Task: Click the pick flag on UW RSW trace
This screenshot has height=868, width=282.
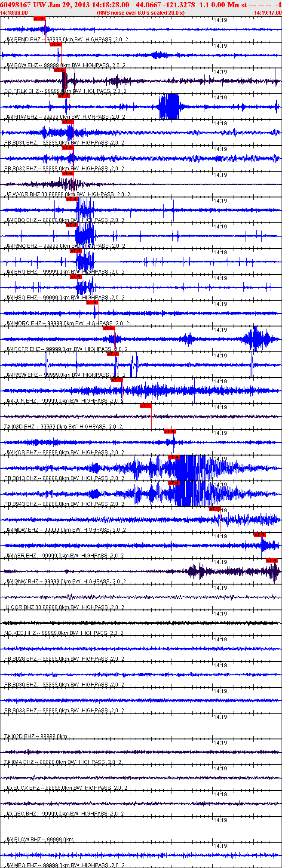Action: (113, 354)
